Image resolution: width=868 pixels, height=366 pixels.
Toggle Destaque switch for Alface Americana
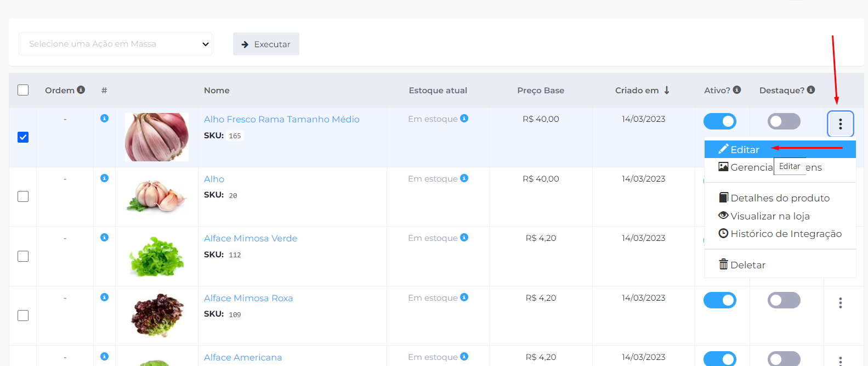784,359
